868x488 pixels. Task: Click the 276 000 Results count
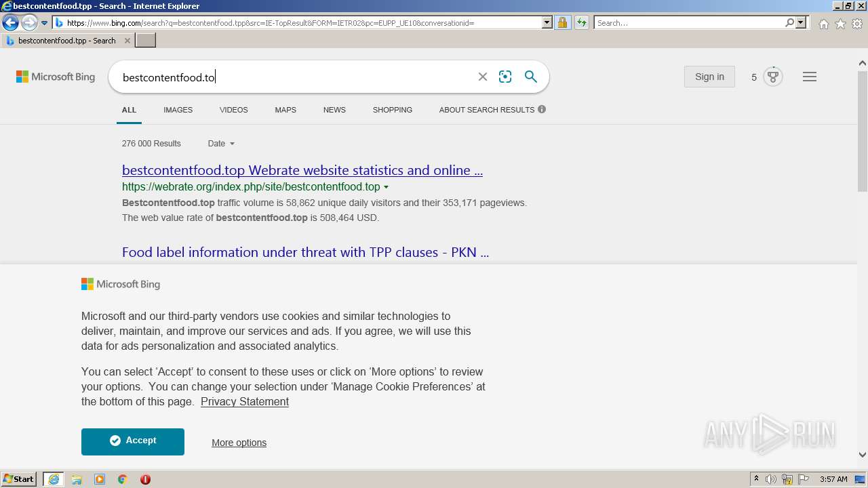[x=151, y=144]
